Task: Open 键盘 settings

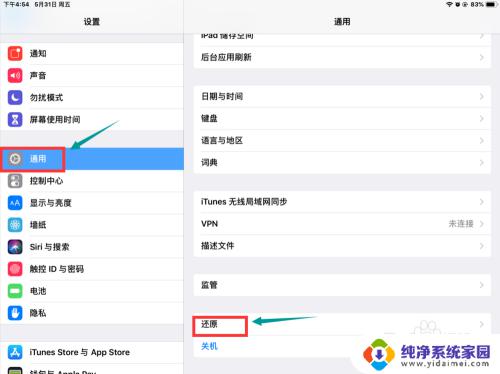Action: click(342, 119)
